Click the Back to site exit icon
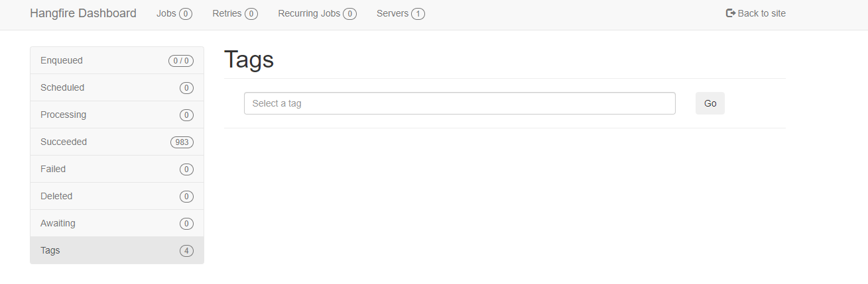 731,13
